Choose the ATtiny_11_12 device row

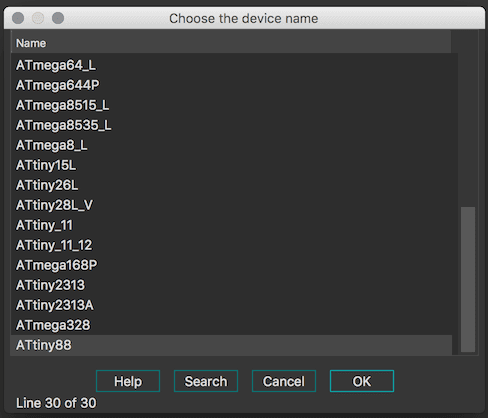[x=231, y=245]
